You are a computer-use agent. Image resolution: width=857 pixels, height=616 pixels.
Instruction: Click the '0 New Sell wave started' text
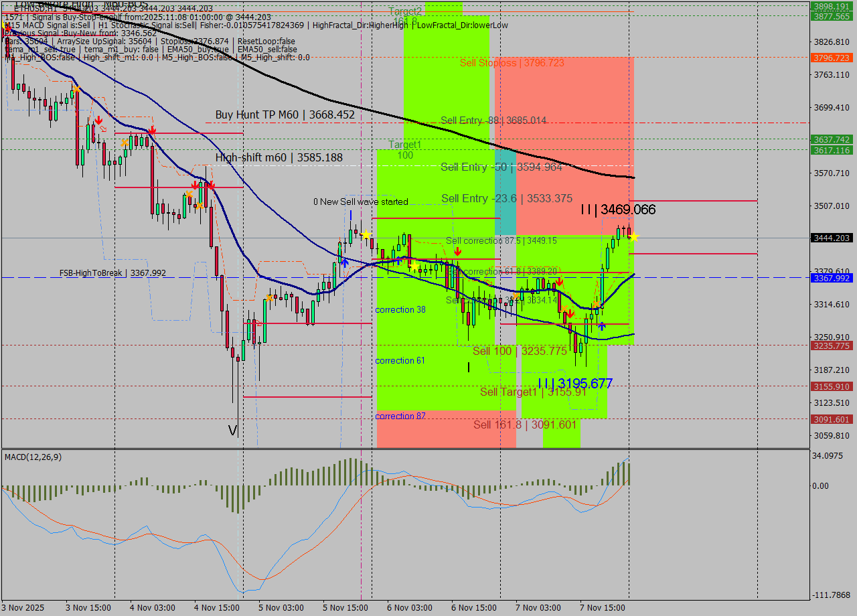point(360,202)
